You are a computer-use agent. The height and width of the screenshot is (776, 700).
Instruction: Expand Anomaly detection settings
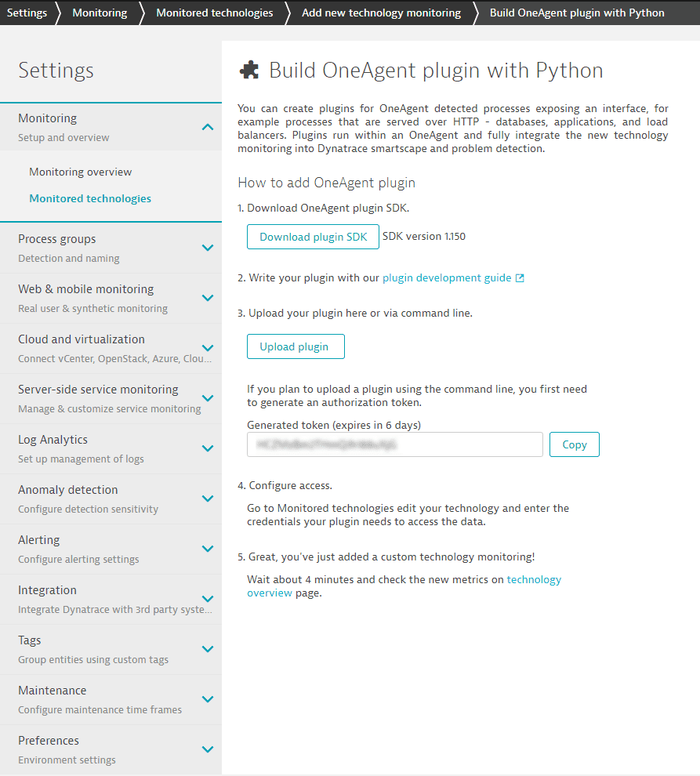tap(208, 499)
